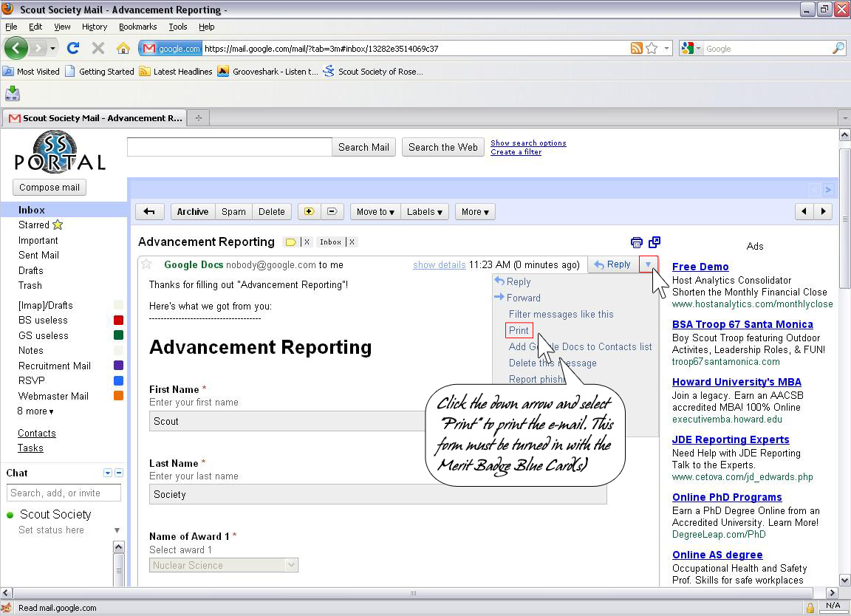This screenshot has width=851, height=616.
Task: Open the Sent Mail folder
Action: [38, 255]
